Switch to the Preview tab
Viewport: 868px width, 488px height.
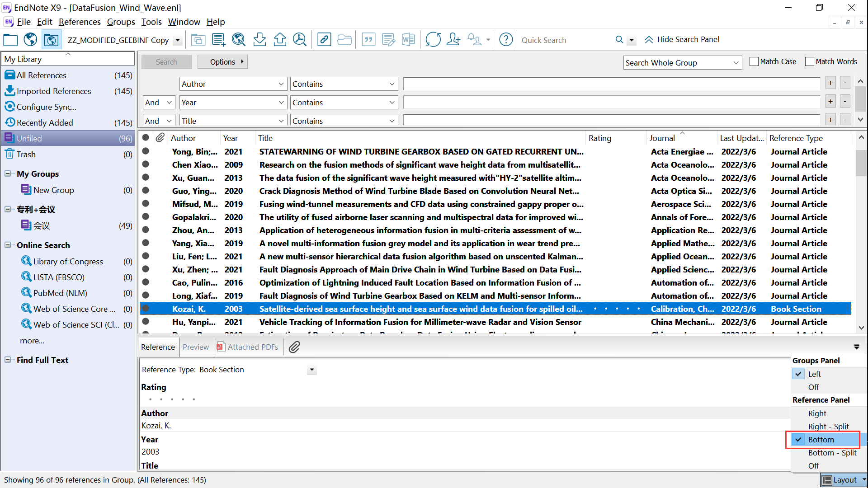click(x=196, y=347)
